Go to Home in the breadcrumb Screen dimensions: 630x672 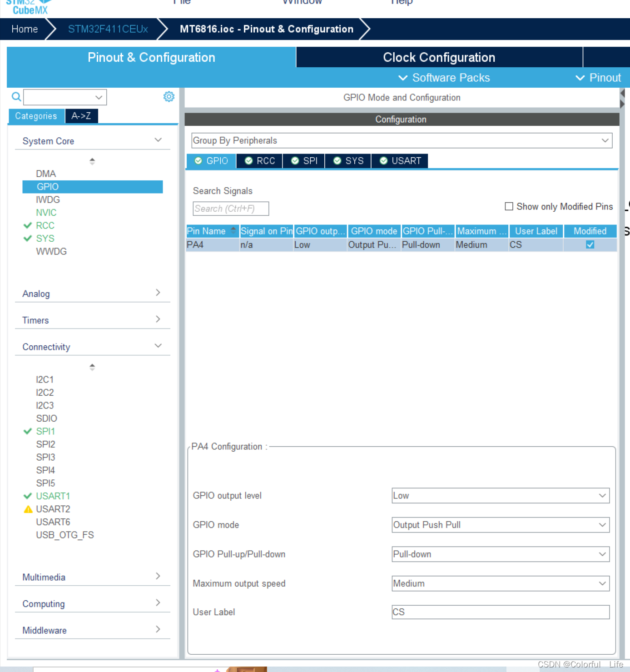click(25, 29)
